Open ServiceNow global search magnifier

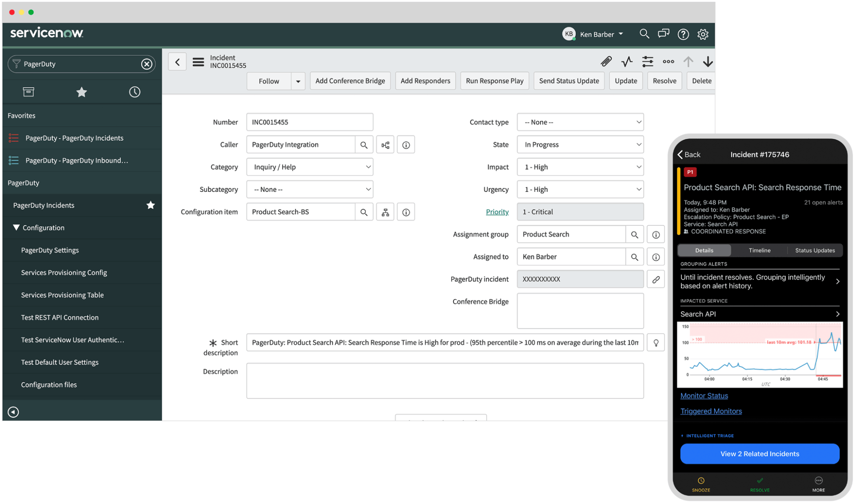644,34
